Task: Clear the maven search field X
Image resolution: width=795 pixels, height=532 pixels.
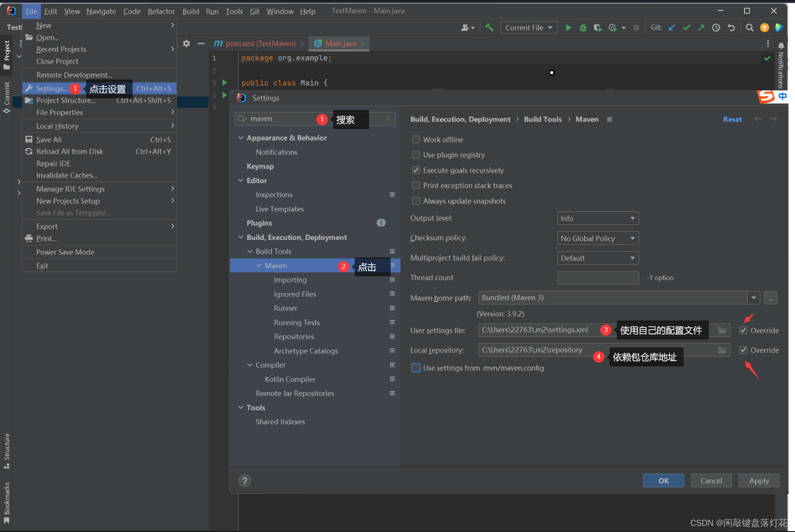Action: [x=388, y=119]
